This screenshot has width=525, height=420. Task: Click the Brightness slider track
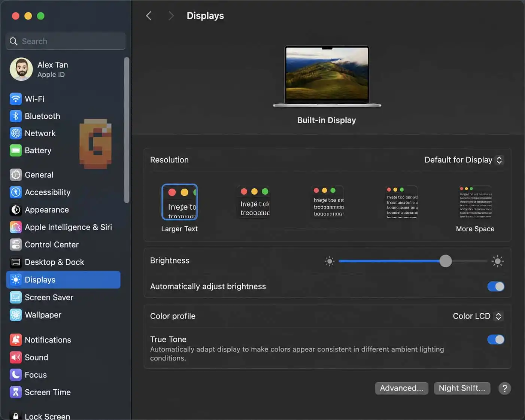(x=413, y=261)
